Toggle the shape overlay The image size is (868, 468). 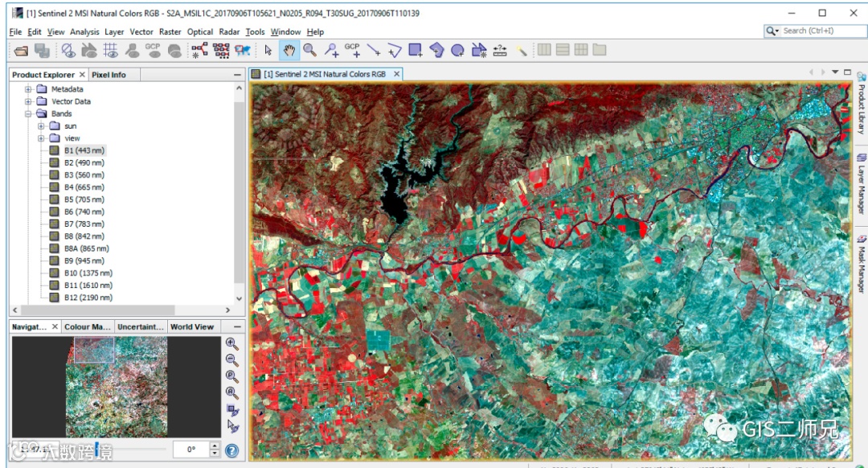click(89, 51)
